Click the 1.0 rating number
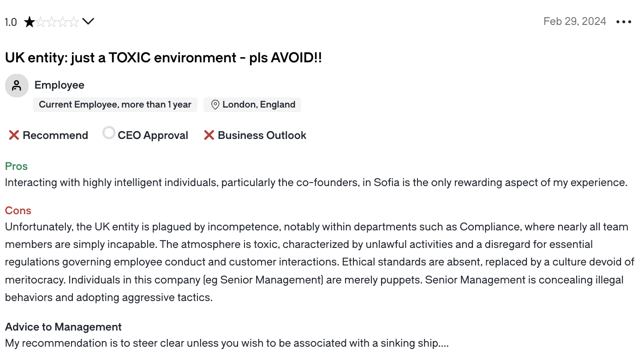The image size is (644, 361). [11, 22]
